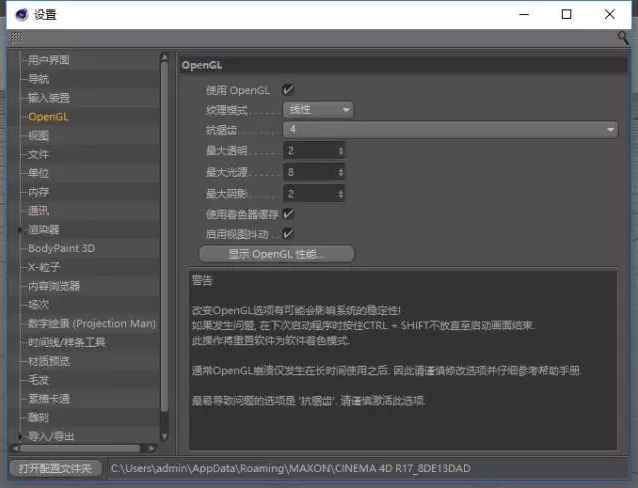Select the 内容浏览器 category
Screen dimensions: 638x488
coord(55,286)
